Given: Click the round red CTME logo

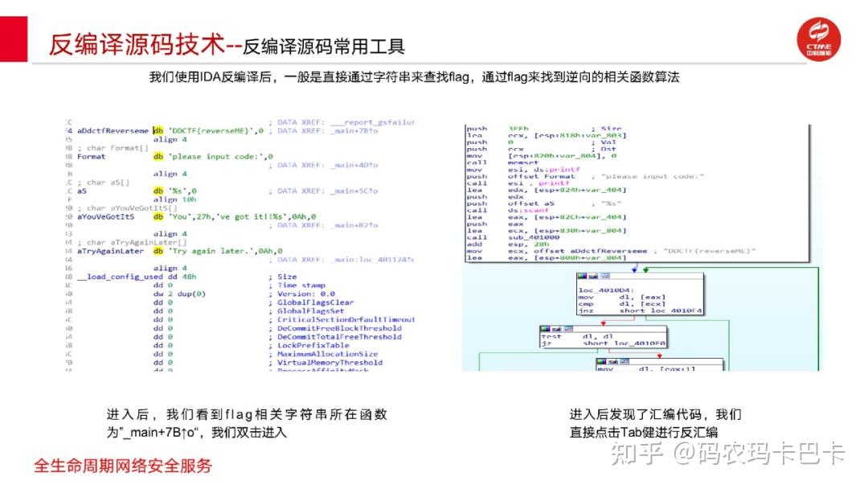Looking at the screenshot, I should (818, 39).
